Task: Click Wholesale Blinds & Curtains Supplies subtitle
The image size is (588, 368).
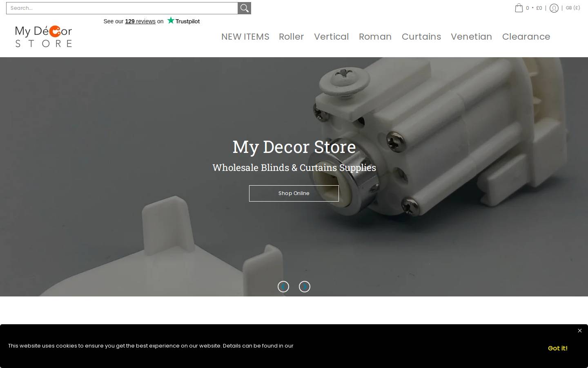Action: click(294, 168)
